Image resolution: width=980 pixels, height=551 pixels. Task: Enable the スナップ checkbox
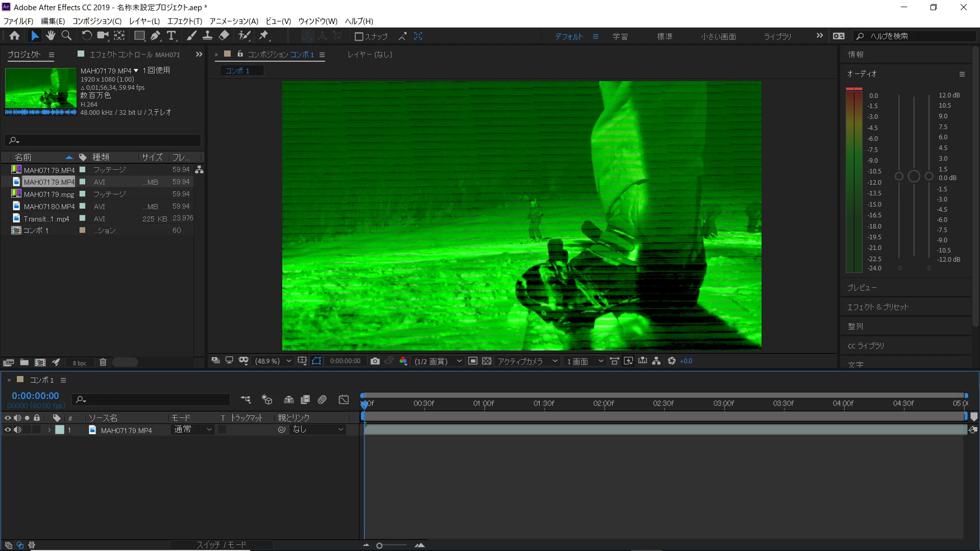(x=359, y=36)
